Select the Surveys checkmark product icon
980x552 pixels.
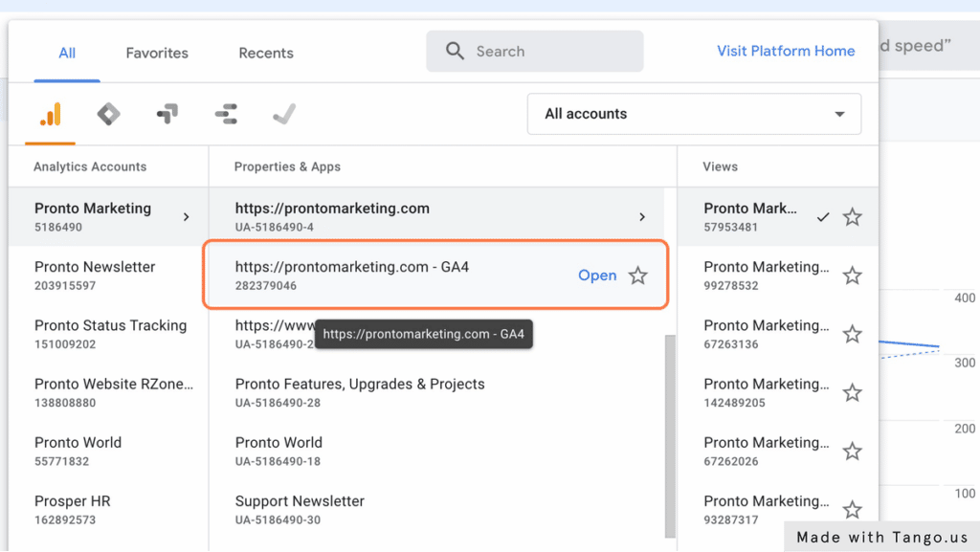tap(284, 114)
